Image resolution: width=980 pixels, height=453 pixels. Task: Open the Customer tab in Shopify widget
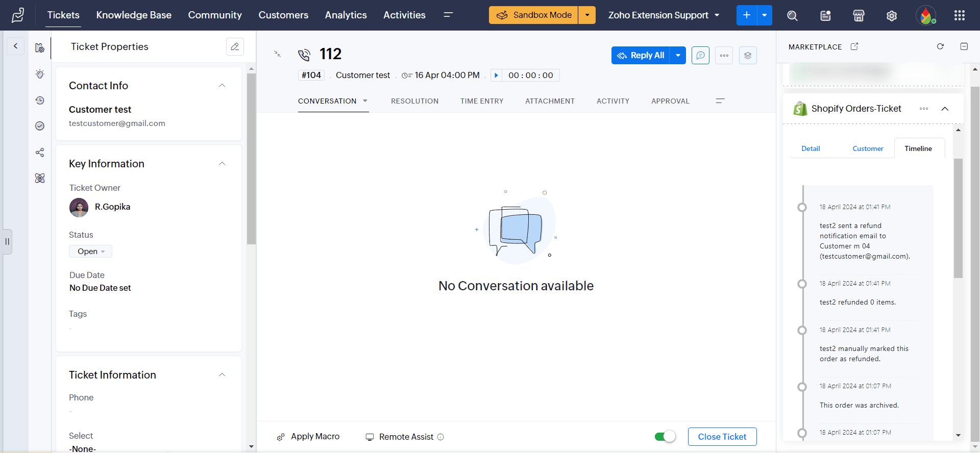point(868,148)
